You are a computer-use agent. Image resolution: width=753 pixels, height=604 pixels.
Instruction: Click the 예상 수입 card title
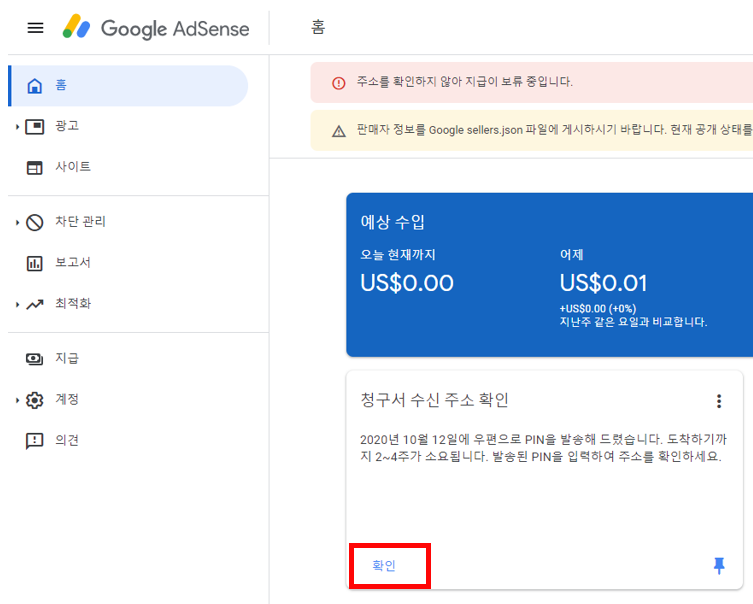(392, 222)
